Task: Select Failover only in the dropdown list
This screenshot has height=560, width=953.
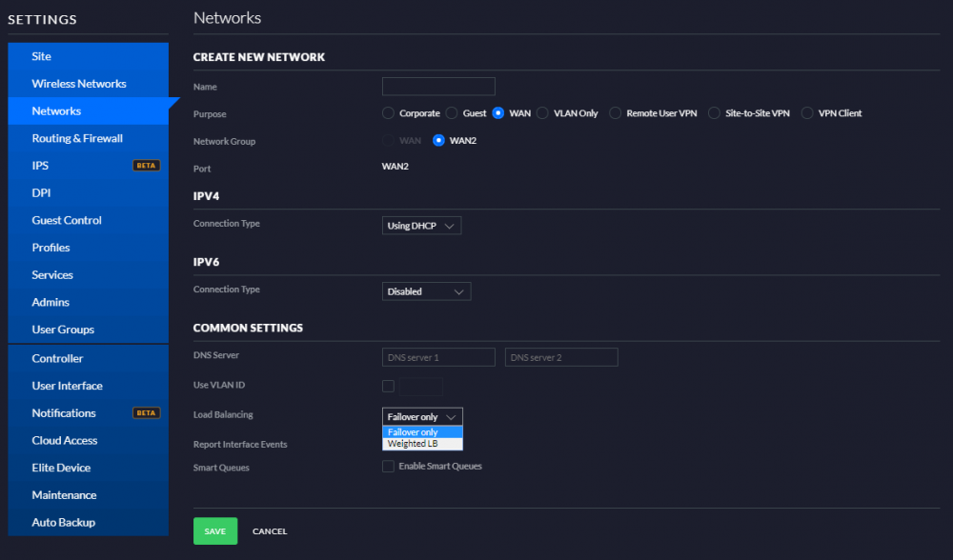Action: 421,432
